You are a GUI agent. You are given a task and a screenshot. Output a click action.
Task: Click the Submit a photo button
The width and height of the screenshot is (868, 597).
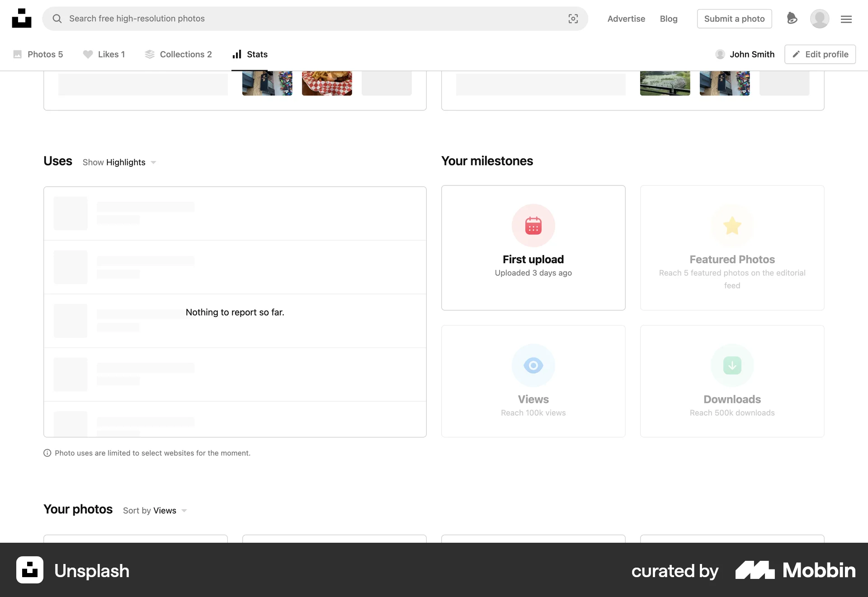pyautogui.click(x=734, y=19)
